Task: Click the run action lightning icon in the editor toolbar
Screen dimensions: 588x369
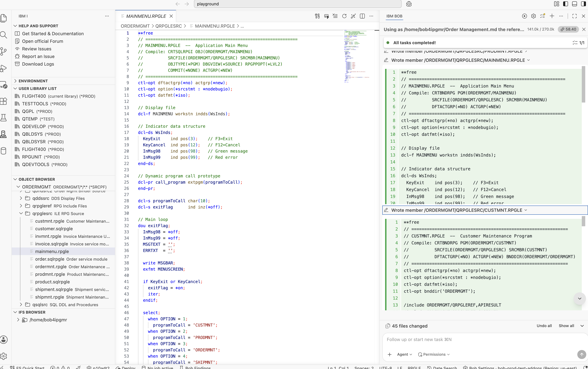Action: click(326, 16)
